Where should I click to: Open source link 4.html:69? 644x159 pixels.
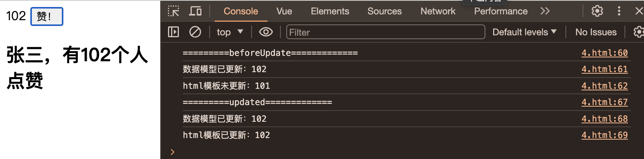pyautogui.click(x=605, y=135)
